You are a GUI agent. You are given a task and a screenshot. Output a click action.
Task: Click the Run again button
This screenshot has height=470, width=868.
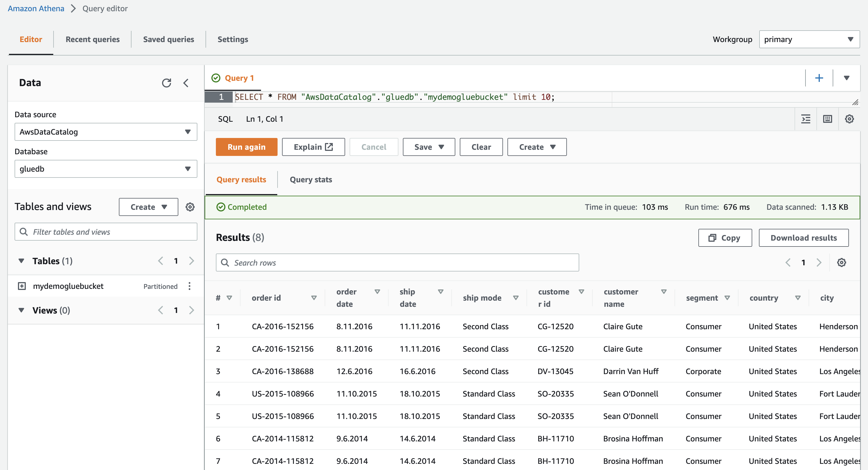[246, 147]
